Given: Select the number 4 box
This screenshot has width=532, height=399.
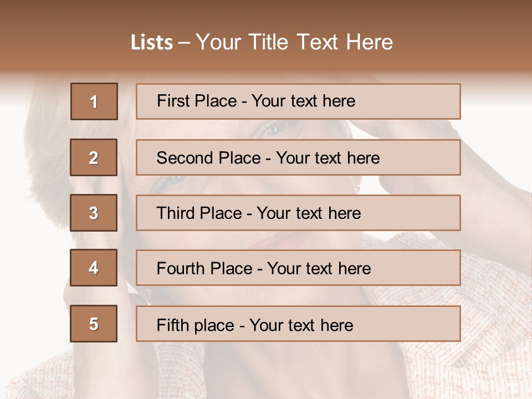Looking at the screenshot, I should tap(94, 268).
